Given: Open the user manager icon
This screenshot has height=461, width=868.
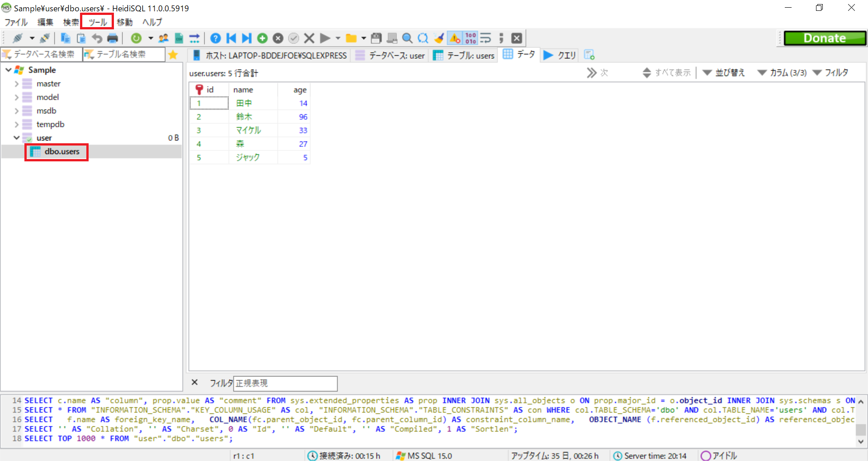Looking at the screenshot, I should click(x=163, y=38).
